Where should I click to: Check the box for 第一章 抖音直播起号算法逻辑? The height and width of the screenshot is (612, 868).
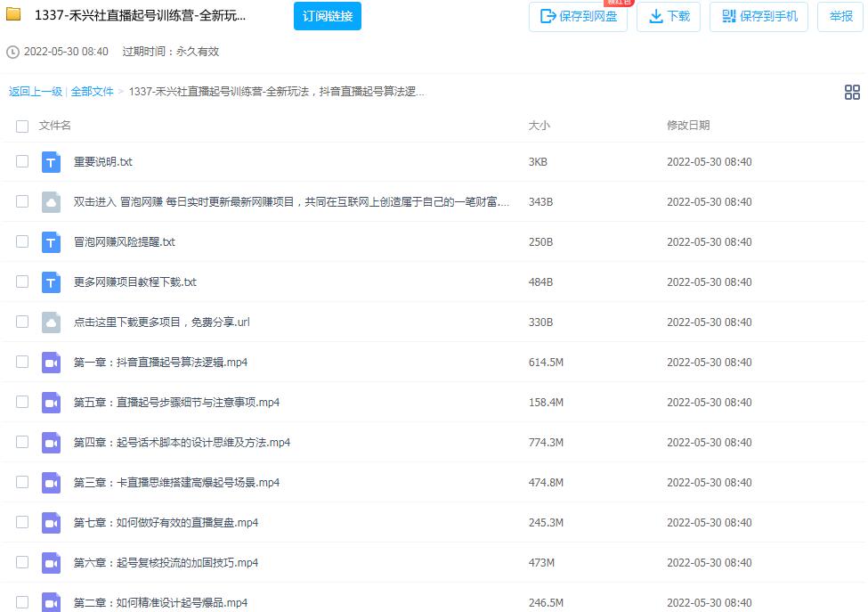[22, 362]
